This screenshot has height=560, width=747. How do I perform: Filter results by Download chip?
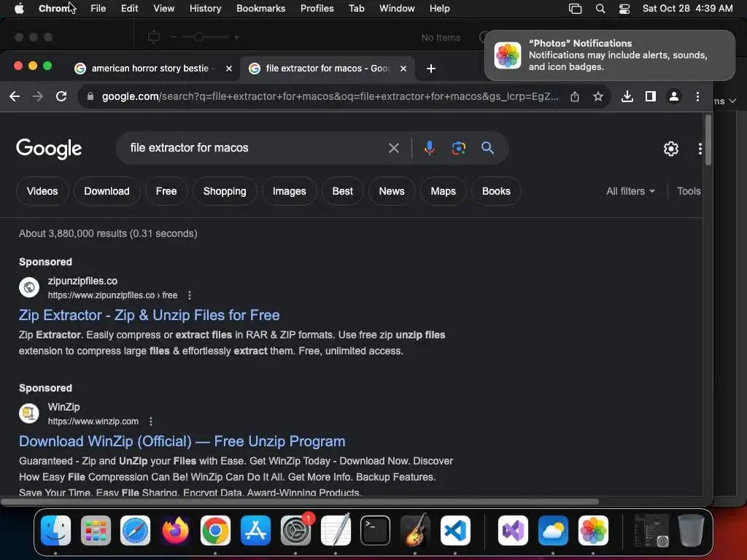click(107, 192)
